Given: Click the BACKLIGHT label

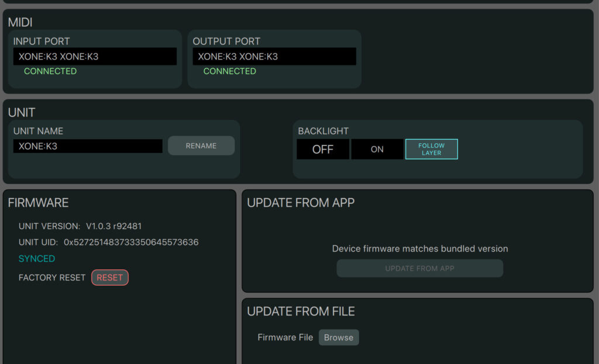Looking at the screenshot, I should point(323,131).
